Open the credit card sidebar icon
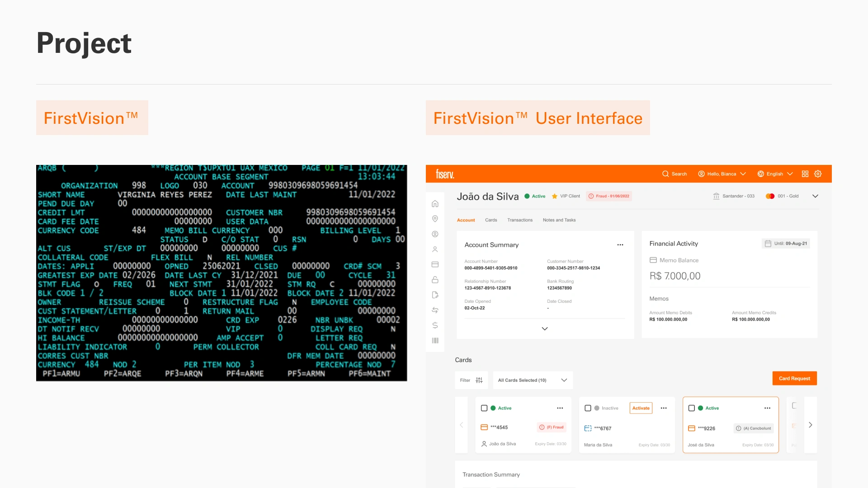 click(435, 264)
